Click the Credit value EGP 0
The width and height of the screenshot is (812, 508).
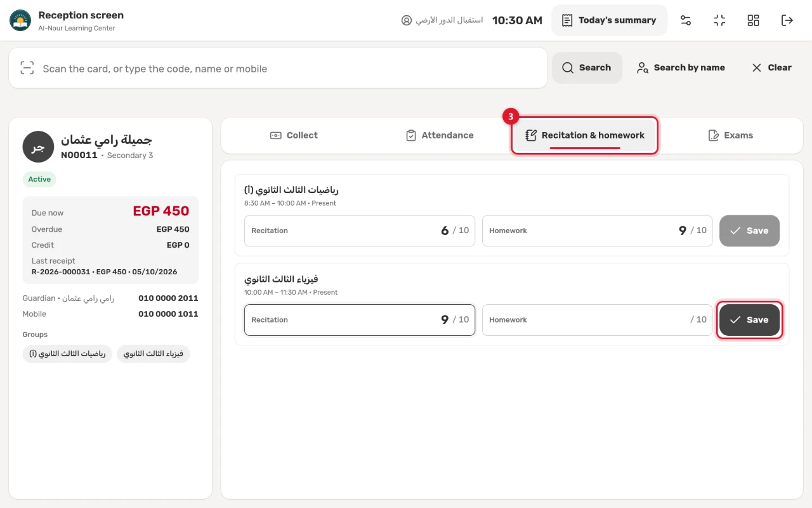(178, 245)
